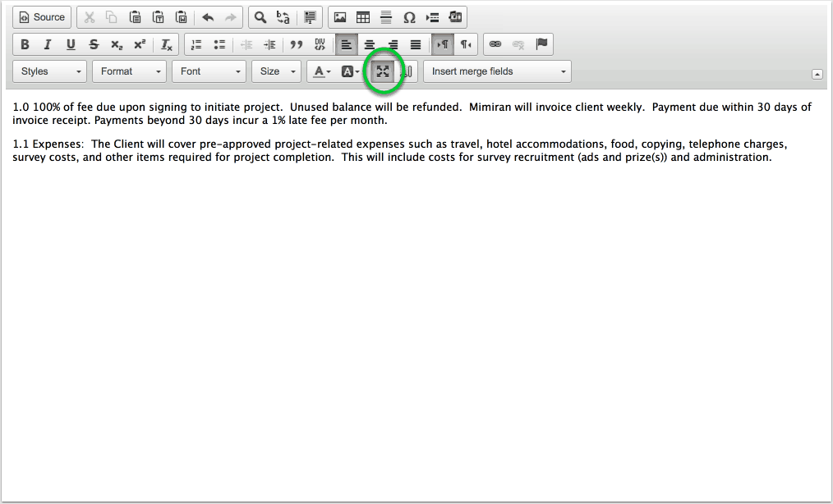Toggle subscript formatting
Screen dimensions: 833x504
[117, 44]
